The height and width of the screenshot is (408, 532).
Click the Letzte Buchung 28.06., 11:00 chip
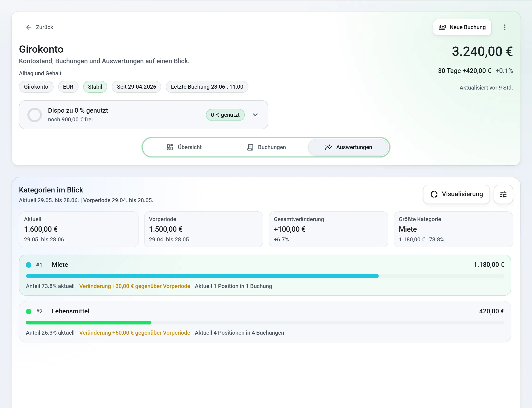click(207, 87)
